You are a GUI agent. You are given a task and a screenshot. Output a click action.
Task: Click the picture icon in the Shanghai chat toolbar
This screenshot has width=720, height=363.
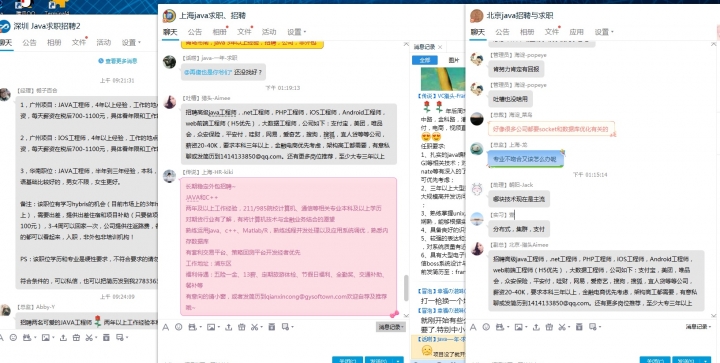tap(210, 327)
